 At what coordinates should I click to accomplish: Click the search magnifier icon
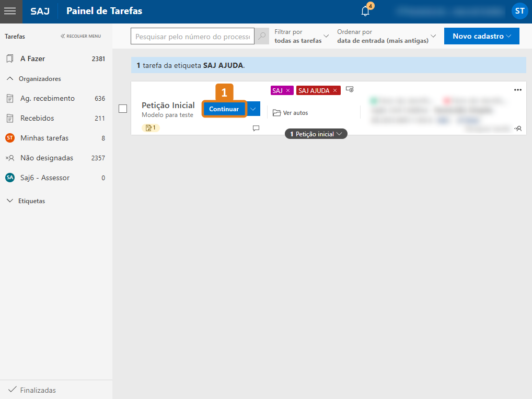click(x=262, y=37)
